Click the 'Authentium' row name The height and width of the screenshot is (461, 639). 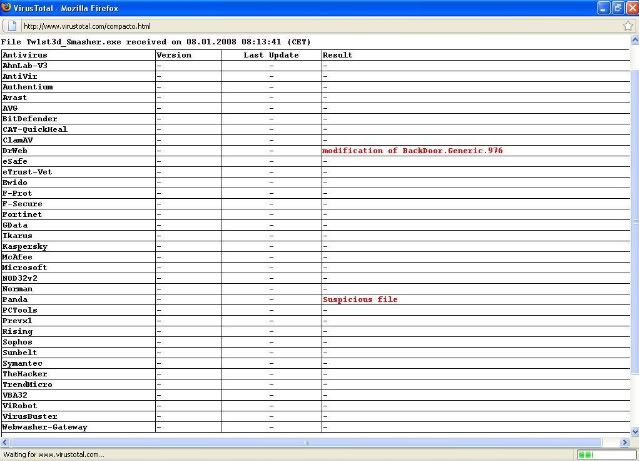28,87
